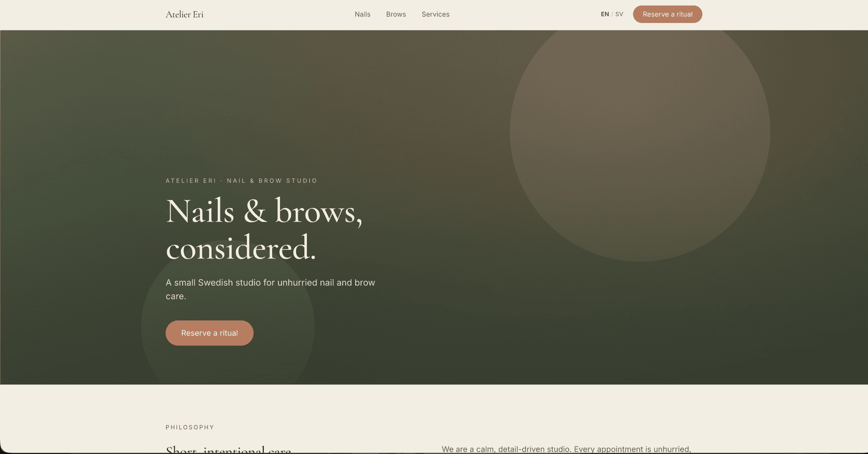
Task: Open the Brows navigation link
Action: pos(396,14)
